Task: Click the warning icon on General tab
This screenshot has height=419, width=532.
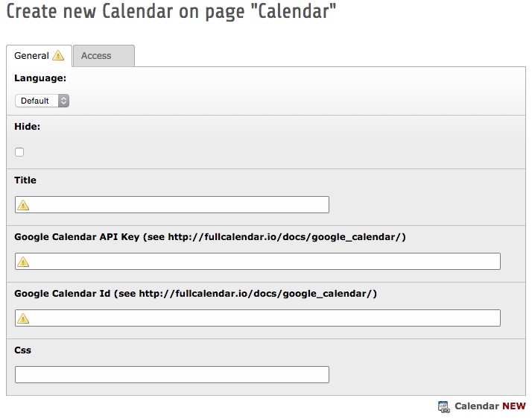Action: point(58,55)
